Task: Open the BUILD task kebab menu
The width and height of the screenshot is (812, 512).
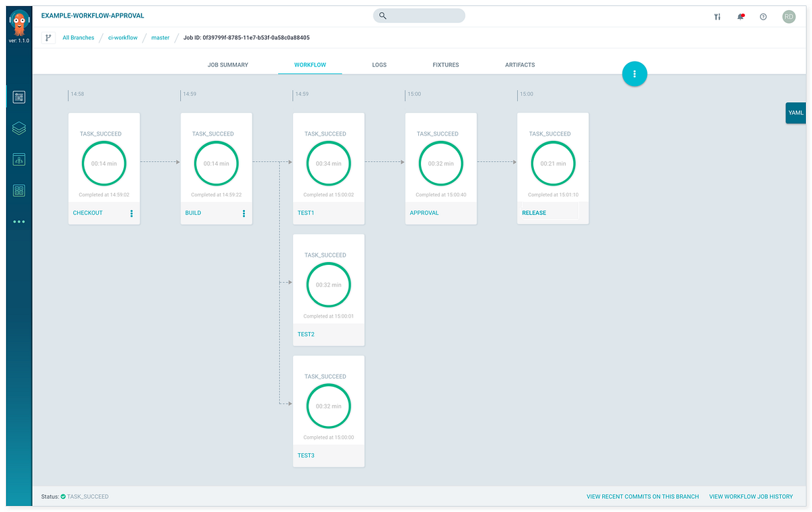Action: coord(244,213)
